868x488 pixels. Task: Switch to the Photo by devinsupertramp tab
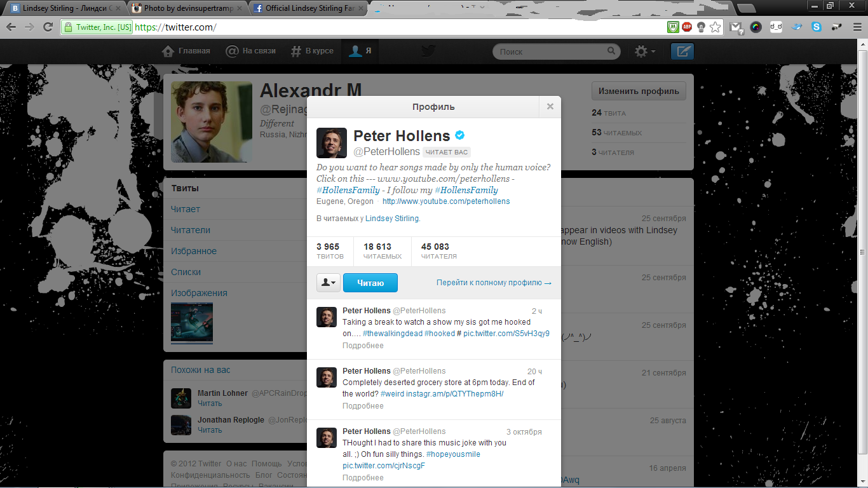click(x=187, y=8)
